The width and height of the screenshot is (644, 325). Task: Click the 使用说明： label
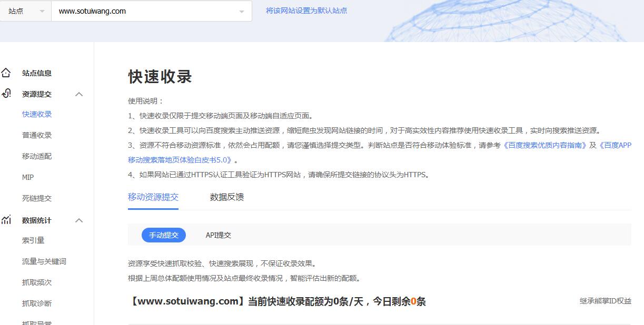[x=146, y=101]
